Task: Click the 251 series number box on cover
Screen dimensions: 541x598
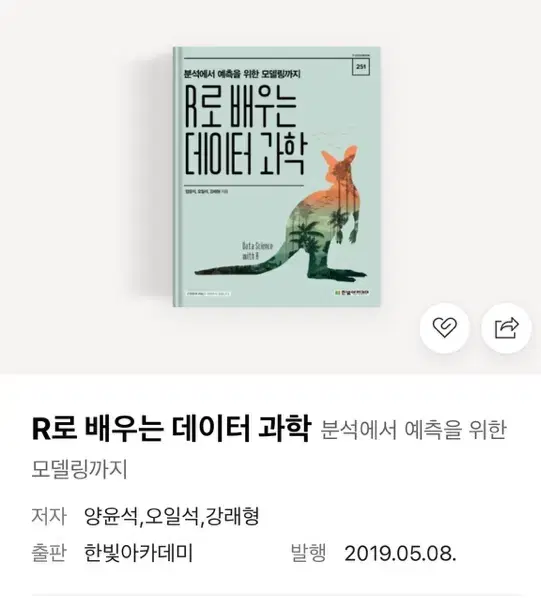Action: point(360,67)
